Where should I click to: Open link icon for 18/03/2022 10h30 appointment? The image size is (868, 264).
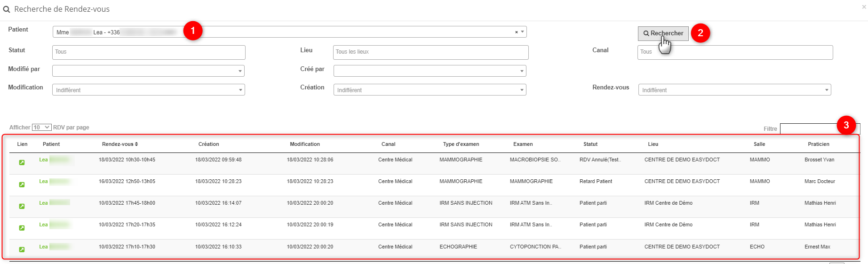click(22, 162)
